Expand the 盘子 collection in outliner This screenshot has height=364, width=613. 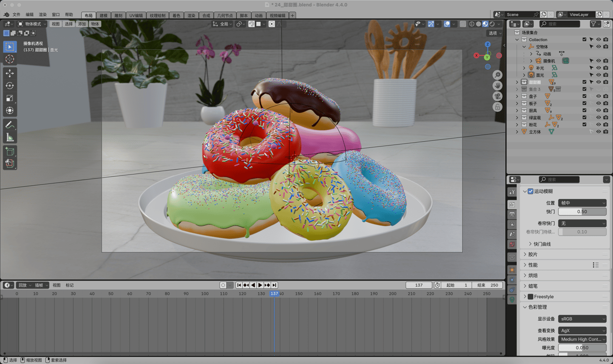(x=517, y=96)
